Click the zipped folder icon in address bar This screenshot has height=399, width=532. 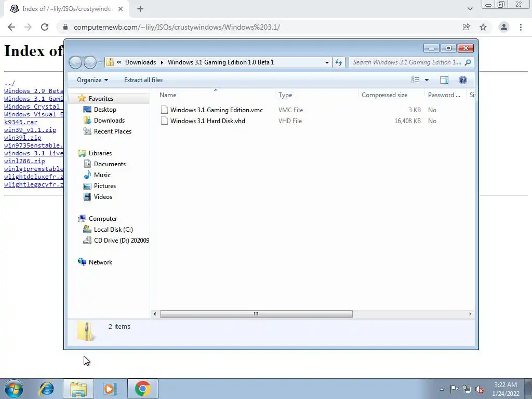(110, 62)
